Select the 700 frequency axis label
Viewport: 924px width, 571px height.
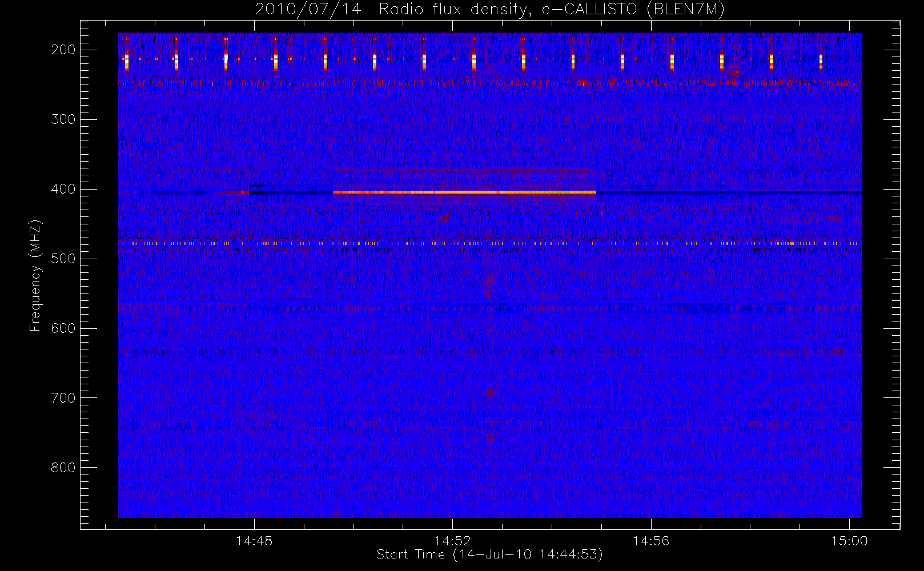click(63, 398)
